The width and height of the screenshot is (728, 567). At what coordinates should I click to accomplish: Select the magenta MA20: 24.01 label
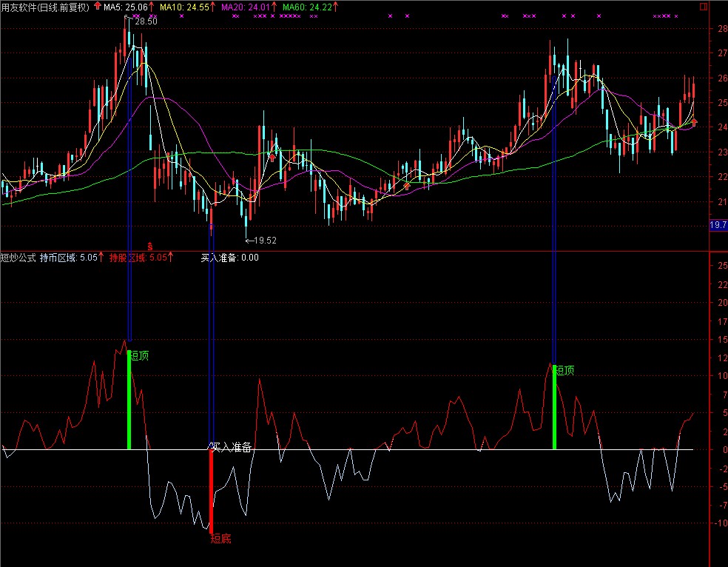coord(246,7)
